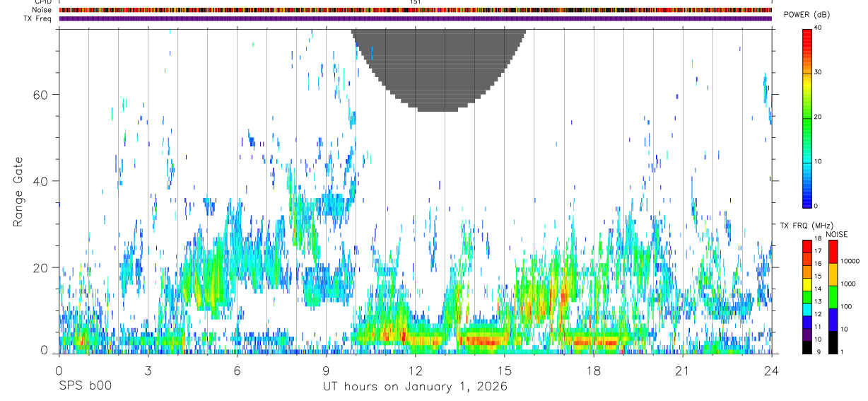Click the 15 hour tick label on time axis

point(504,370)
